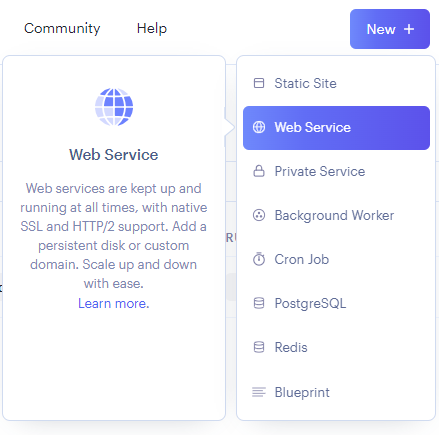Click the database icon next to PostgreSQL
The image size is (439, 435).
[259, 303]
